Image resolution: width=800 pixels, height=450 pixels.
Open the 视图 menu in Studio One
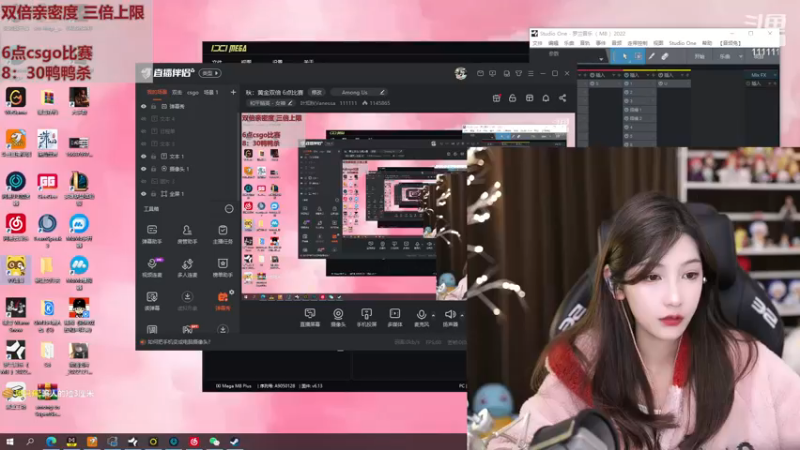[658, 43]
